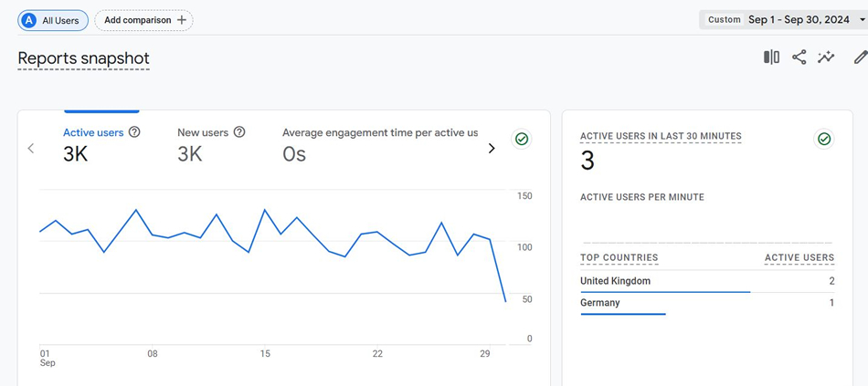Click ACTIVE USERS IN LAST 30 MINUTES heading
This screenshot has height=386, width=868.
661,136
